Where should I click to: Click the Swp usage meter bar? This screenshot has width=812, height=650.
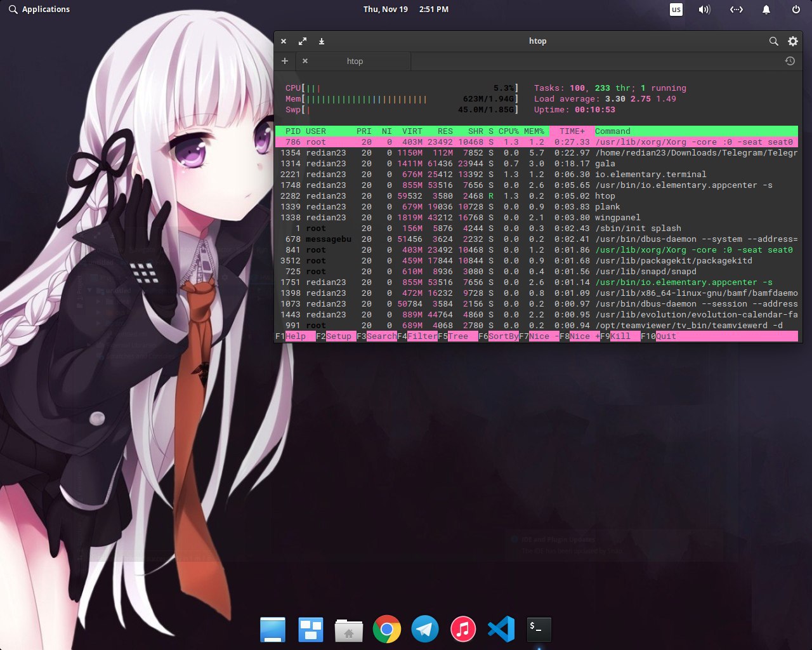click(x=402, y=110)
